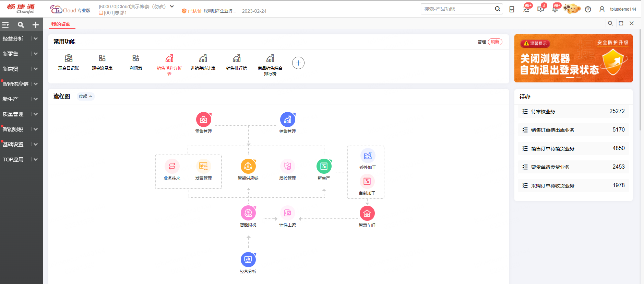This screenshot has height=284, width=644.
Task: Click the 搜索-产品功能 search input field
Action: [458, 9]
